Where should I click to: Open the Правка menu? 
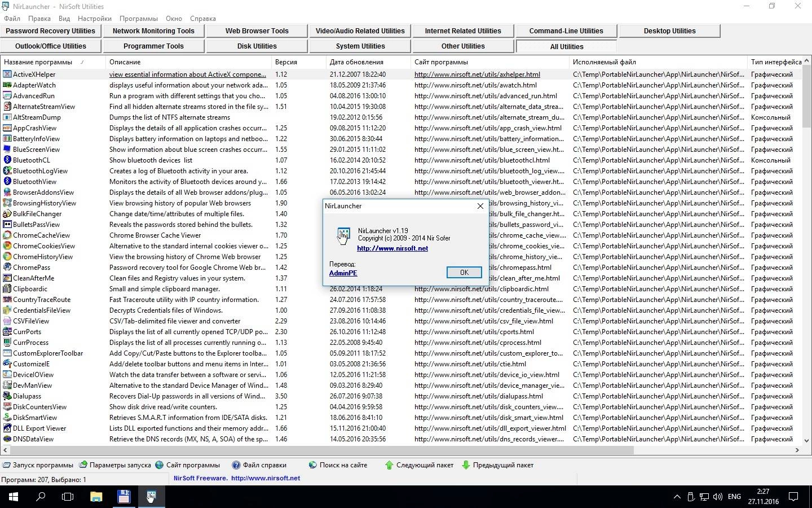(39, 19)
